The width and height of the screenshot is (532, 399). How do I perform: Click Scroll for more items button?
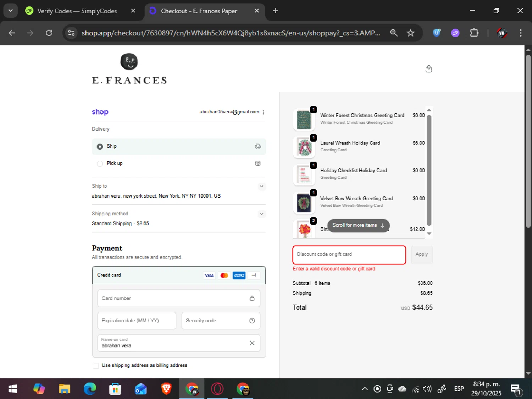coord(358,225)
